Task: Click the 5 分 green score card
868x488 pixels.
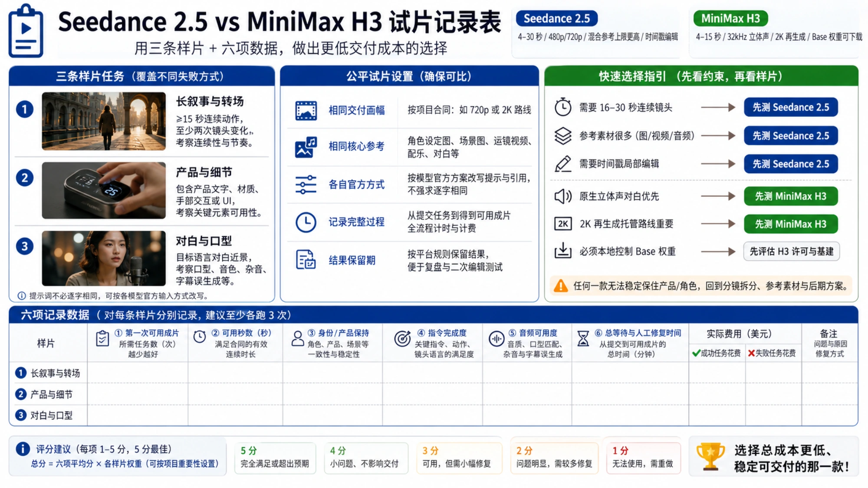Action: tap(275, 458)
